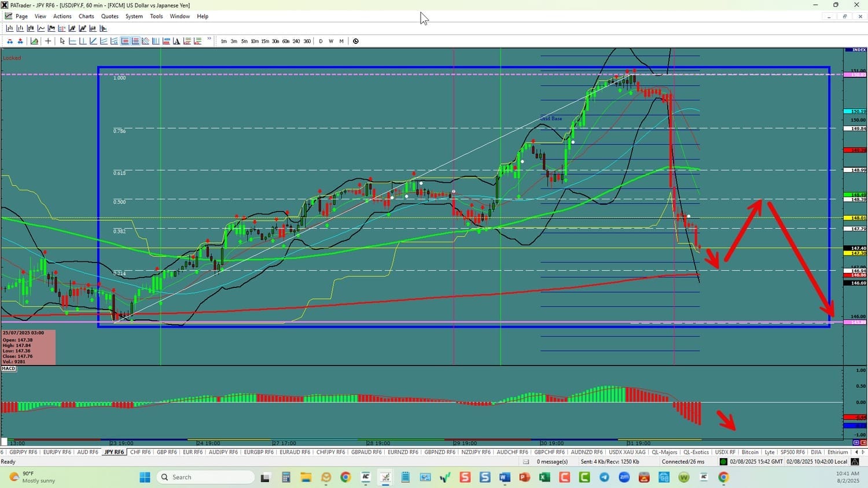Click the Locked label on chart
868x488 pixels.
(x=12, y=58)
